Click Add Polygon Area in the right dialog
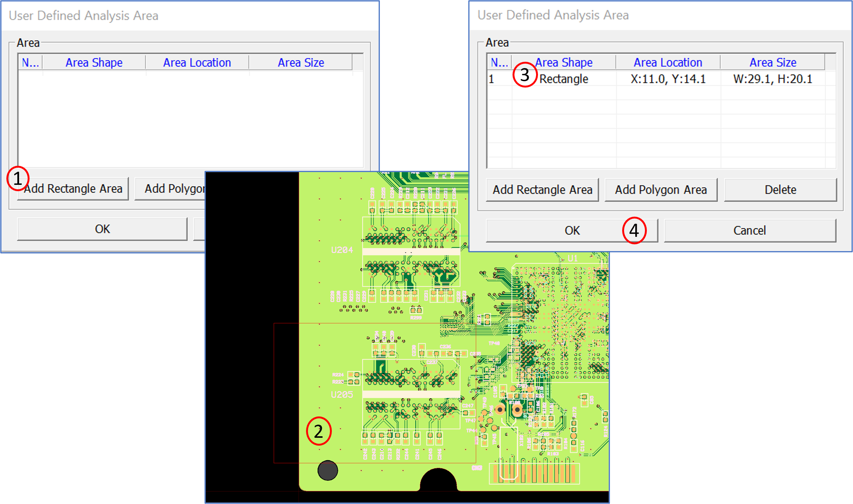 [661, 190]
